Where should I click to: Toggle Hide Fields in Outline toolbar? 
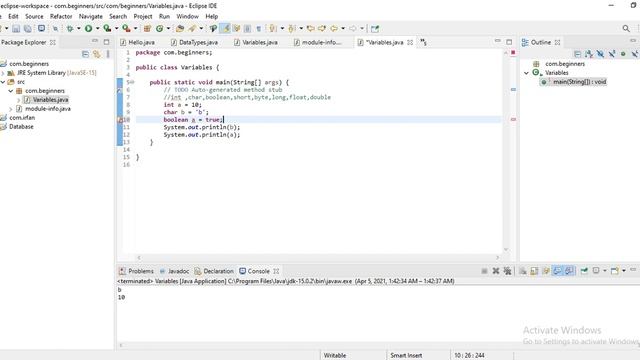[600, 54]
